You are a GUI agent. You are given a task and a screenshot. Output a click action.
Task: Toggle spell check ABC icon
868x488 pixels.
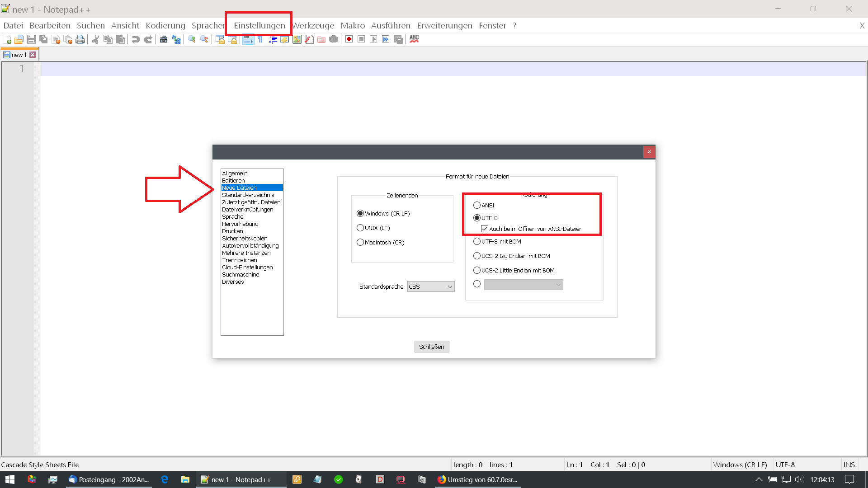click(x=414, y=39)
